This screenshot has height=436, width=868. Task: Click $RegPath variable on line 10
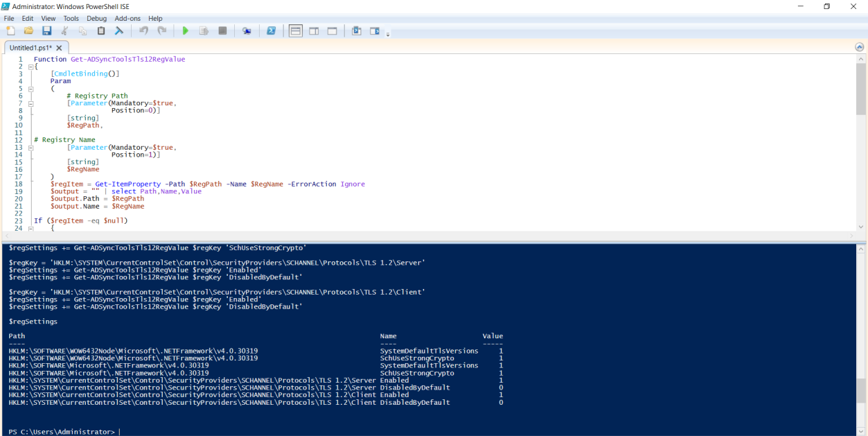[x=85, y=125]
